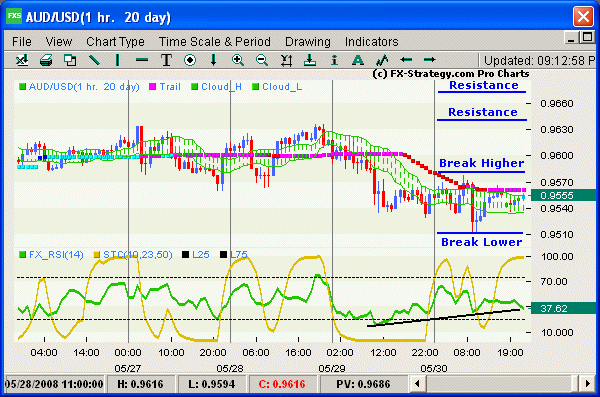Open the Indicators menu
600x397 pixels.
point(372,41)
